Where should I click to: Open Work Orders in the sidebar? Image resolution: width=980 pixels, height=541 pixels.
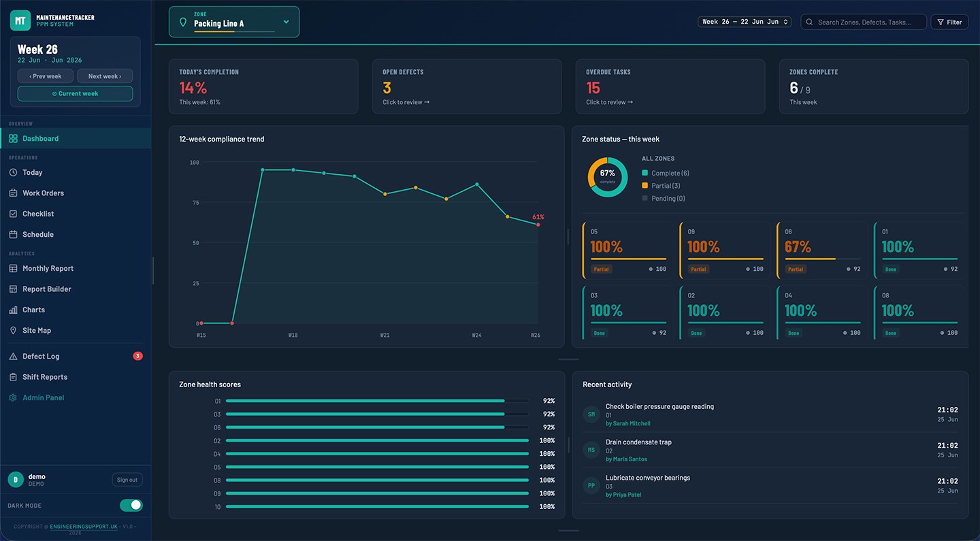click(76, 193)
